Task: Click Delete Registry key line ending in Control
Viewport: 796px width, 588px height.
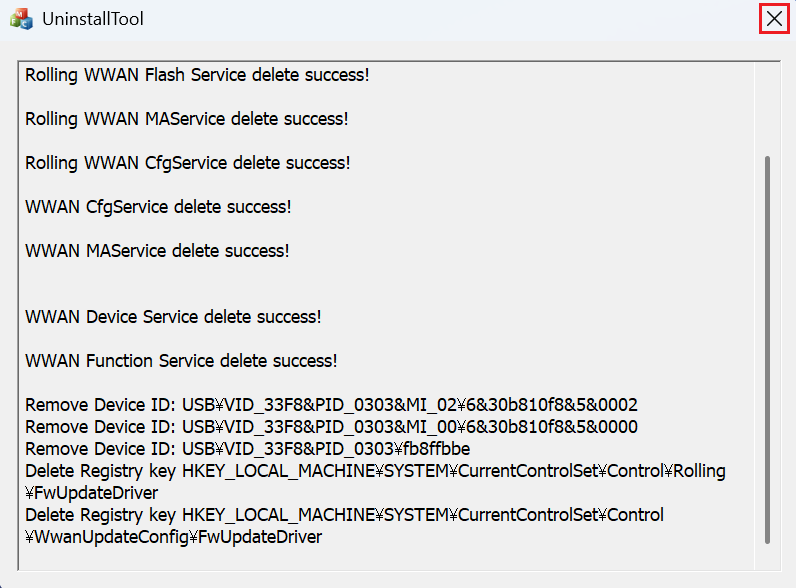Action: [344, 515]
